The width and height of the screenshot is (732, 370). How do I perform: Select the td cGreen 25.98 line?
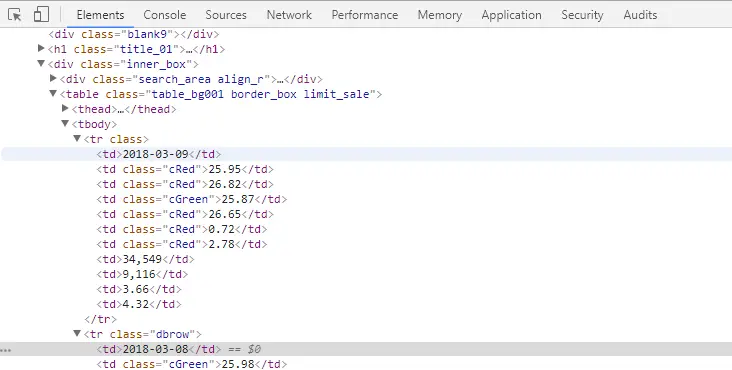[x=191, y=364]
